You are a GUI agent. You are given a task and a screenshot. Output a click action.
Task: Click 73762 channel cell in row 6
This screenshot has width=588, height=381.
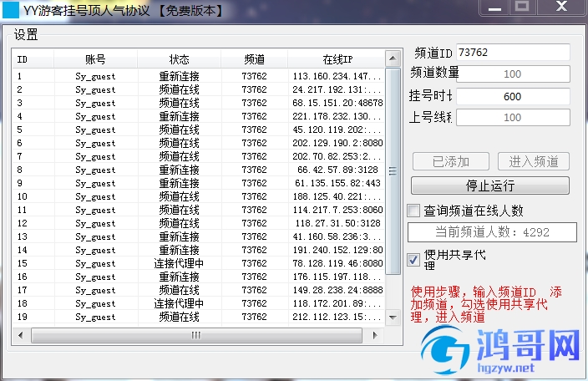click(x=254, y=143)
